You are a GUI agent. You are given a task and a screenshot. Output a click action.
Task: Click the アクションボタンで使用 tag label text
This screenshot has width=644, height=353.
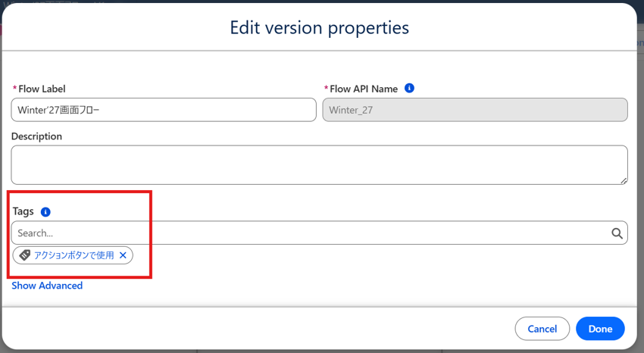74,255
